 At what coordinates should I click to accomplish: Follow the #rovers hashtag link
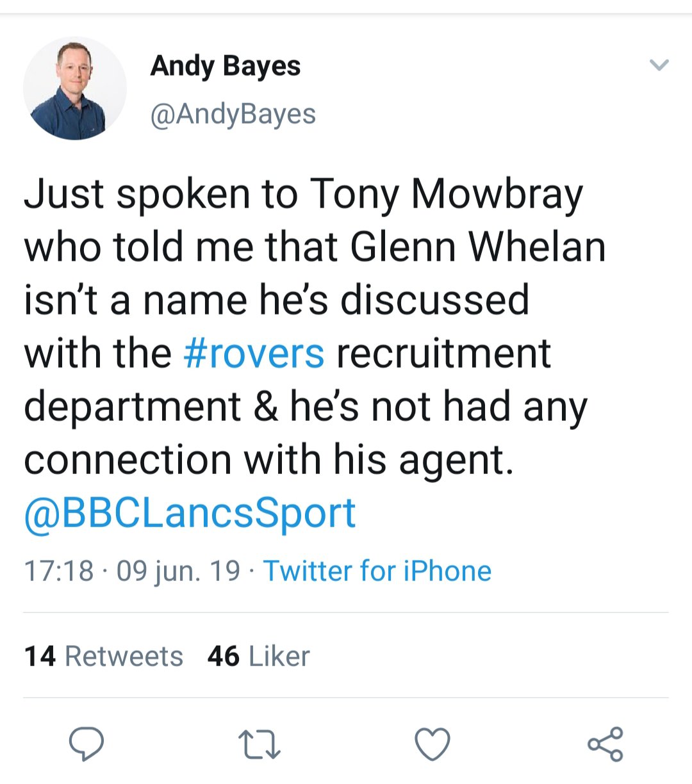click(x=254, y=353)
